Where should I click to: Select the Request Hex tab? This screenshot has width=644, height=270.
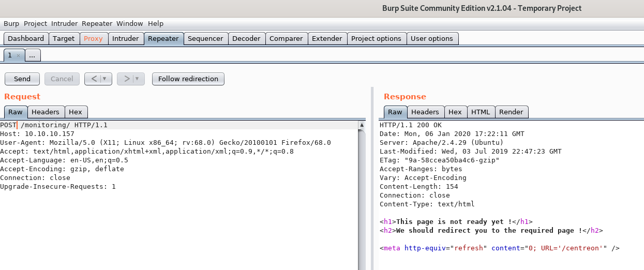click(x=76, y=112)
